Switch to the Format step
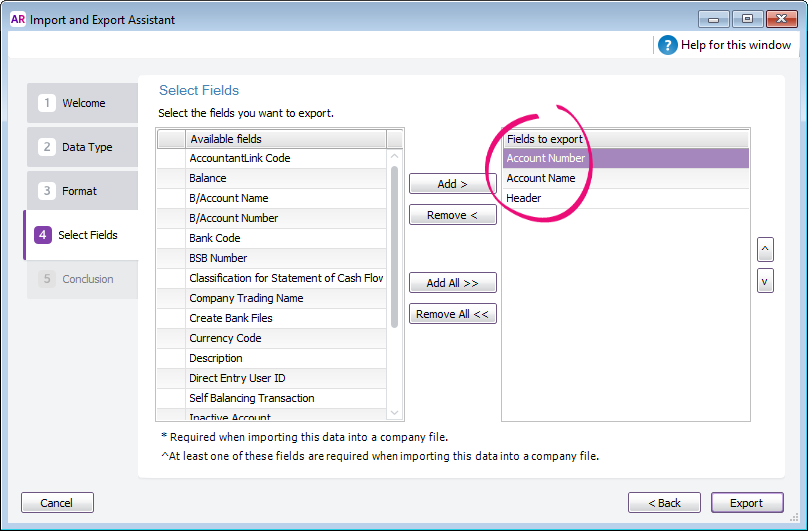 (82, 191)
